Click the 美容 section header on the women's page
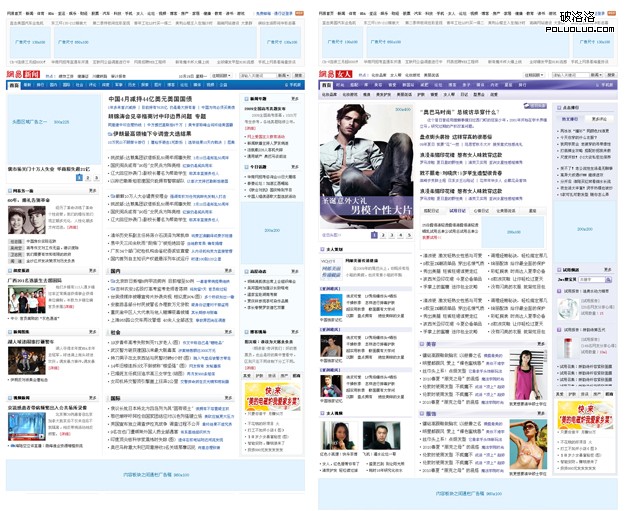This screenshot has width=625, height=511. pyautogui.click(x=431, y=344)
